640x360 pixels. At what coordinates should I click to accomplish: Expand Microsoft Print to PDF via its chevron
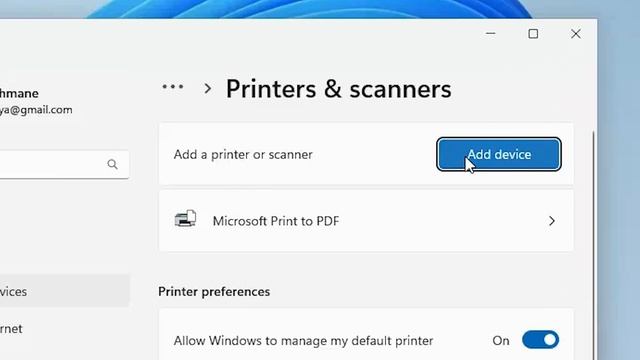[552, 221]
